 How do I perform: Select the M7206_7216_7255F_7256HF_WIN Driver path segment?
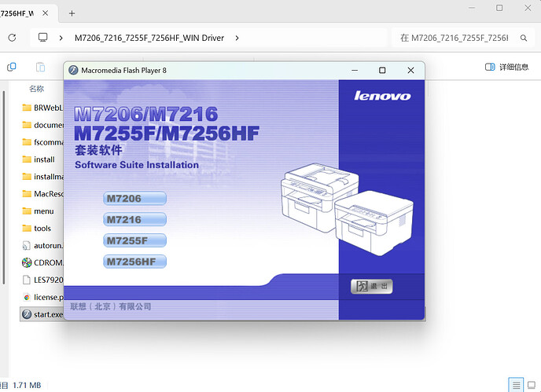point(149,38)
